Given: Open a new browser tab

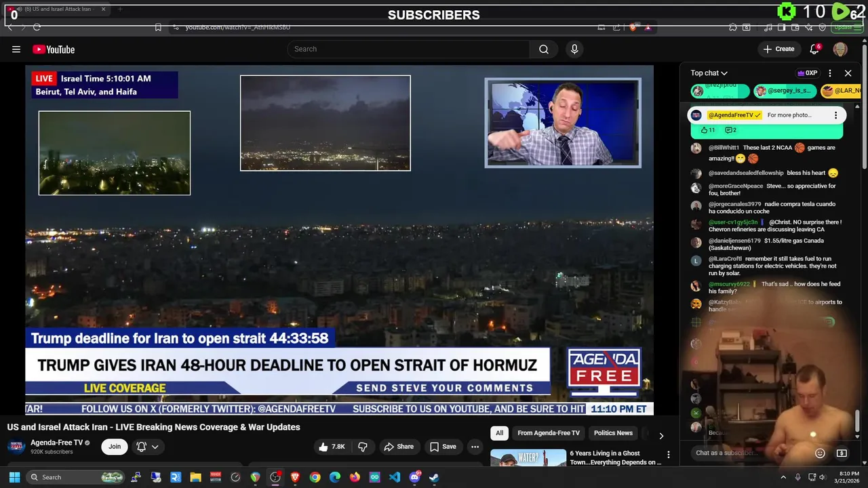Looking at the screenshot, I should point(120,9).
